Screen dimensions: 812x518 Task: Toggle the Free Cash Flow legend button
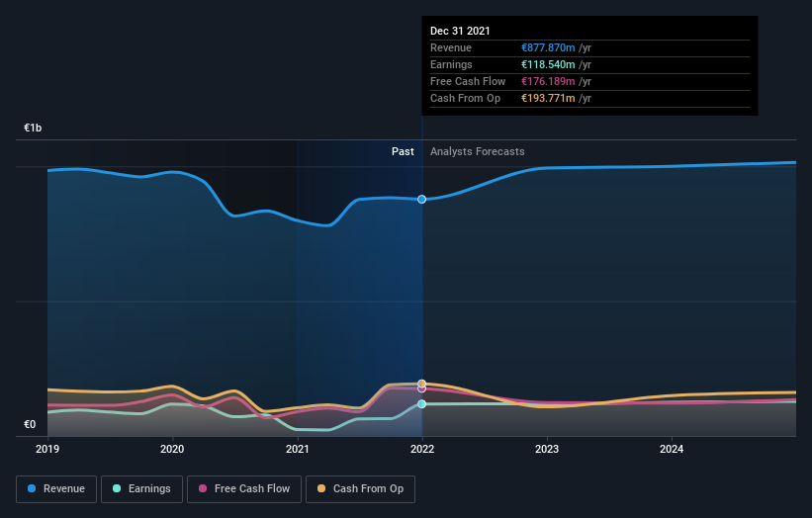(x=244, y=489)
